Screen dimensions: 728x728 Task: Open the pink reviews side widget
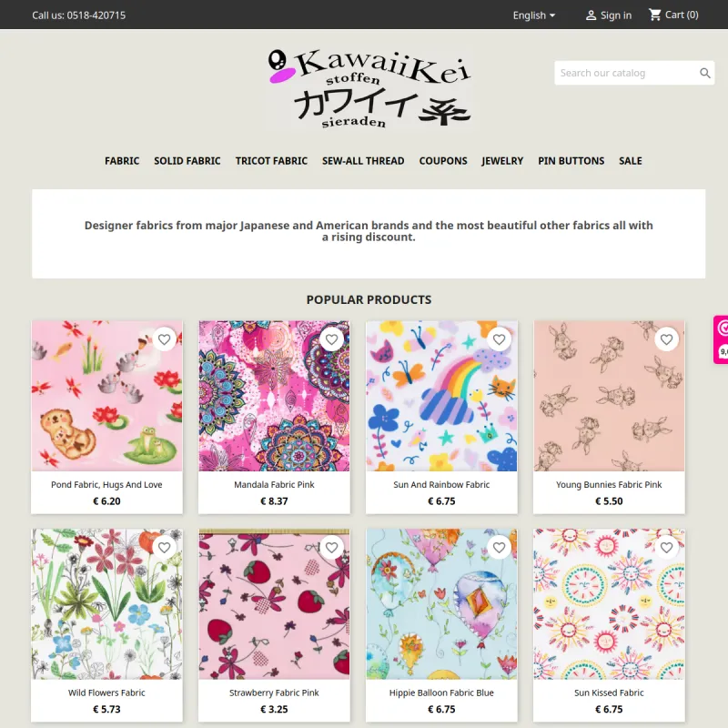click(x=721, y=339)
